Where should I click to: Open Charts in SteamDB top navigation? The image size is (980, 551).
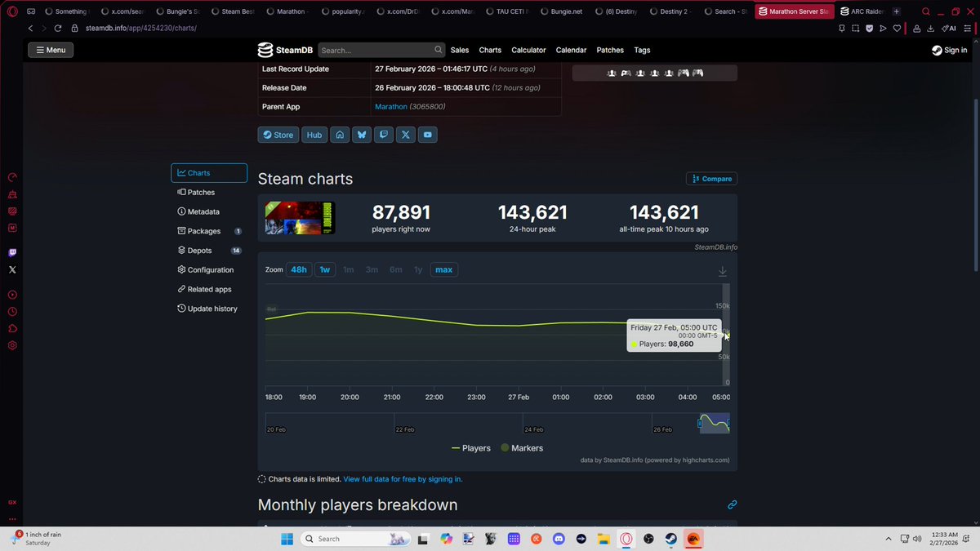coord(490,50)
